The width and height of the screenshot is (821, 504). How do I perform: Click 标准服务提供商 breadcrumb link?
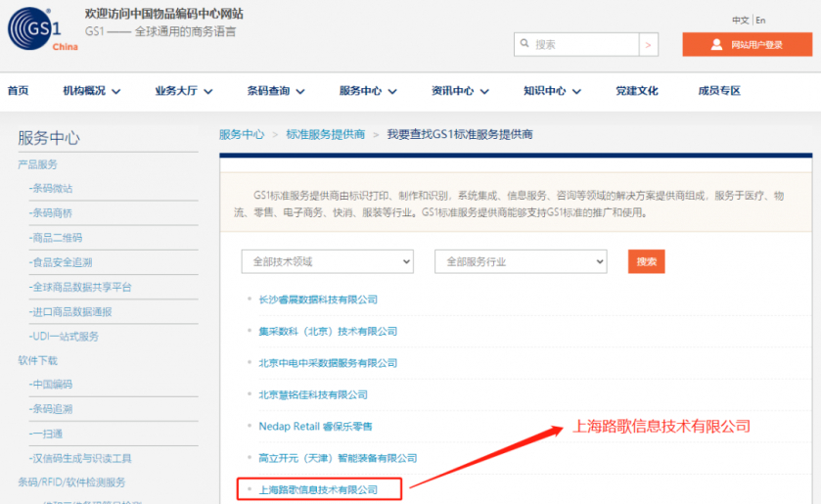tap(326, 134)
